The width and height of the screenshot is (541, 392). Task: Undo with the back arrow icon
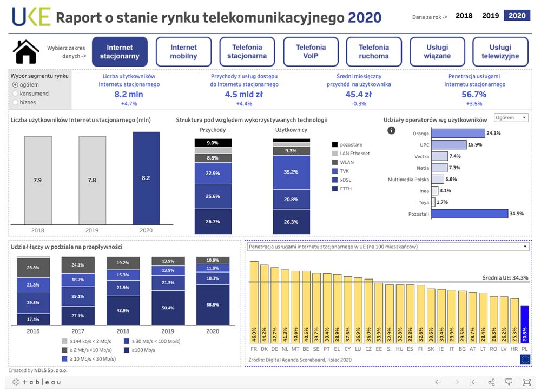click(438, 382)
